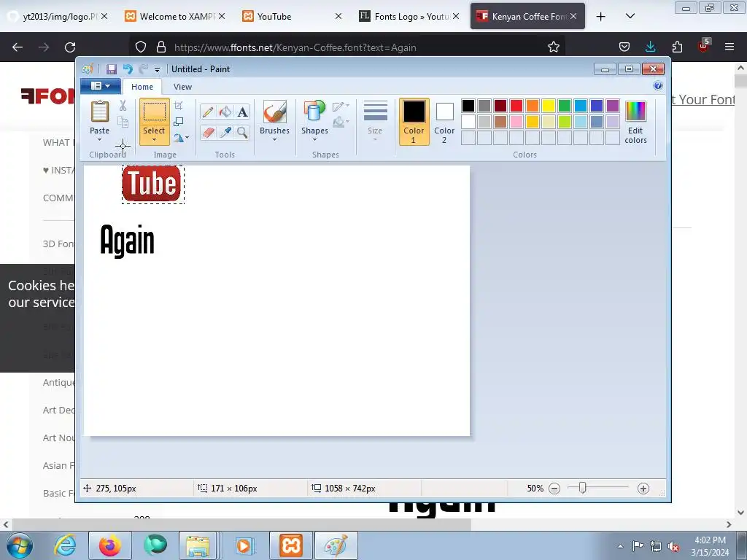Viewport: 747px width, 560px height.
Task: Activate the Magnifier tool in Paint
Action: click(242, 132)
